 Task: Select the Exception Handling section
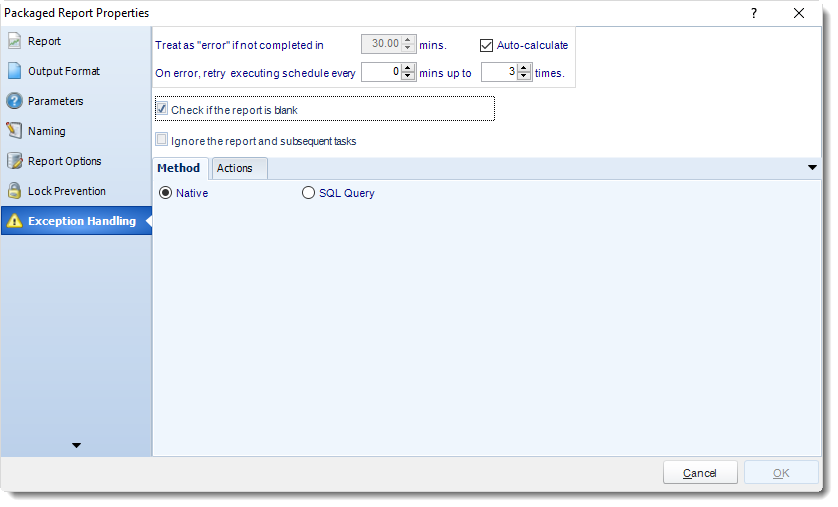point(76,221)
